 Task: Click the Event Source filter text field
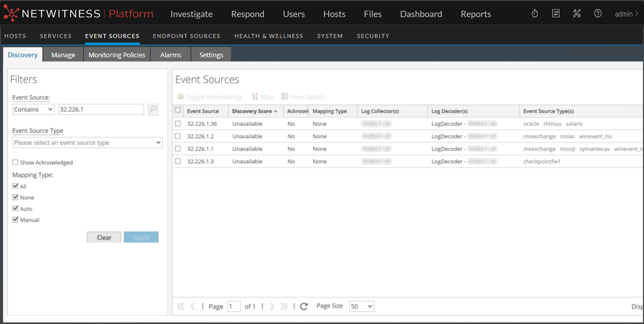[101, 110]
